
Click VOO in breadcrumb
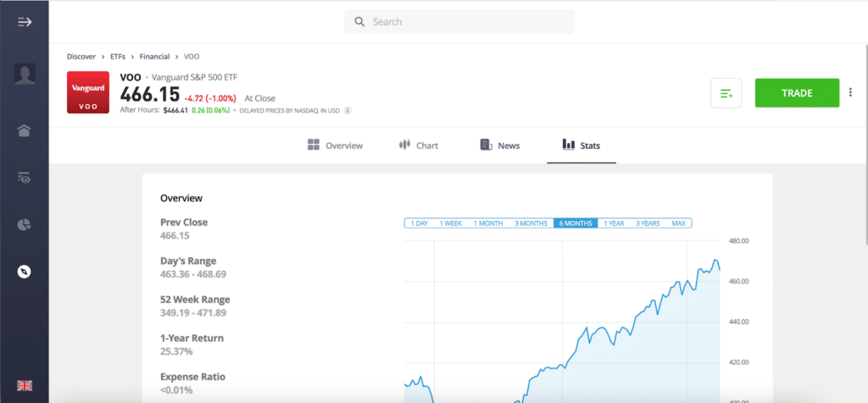[192, 57]
